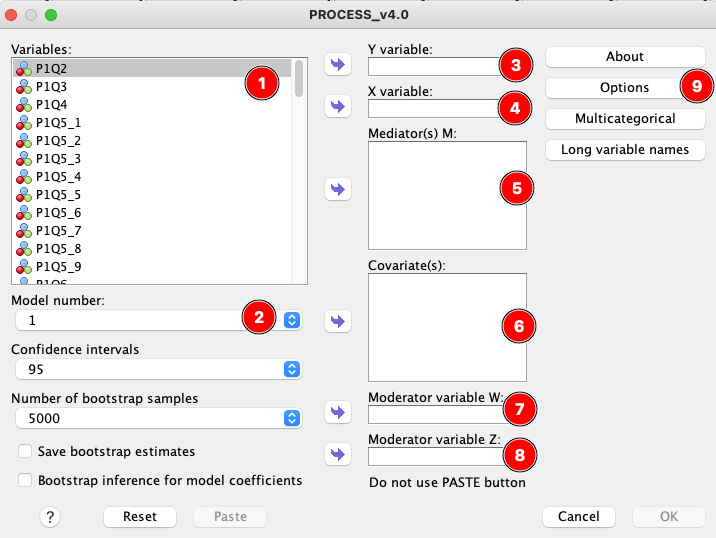Screen dimensions: 716x538
Task: Enable Save bootstrap estimates checkbox
Action: pos(25,451)
